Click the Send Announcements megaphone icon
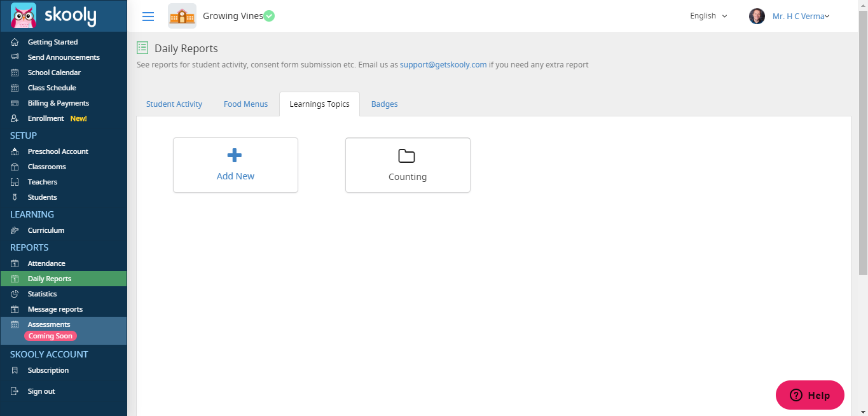868x416 pixels. [x=15, y=57]
